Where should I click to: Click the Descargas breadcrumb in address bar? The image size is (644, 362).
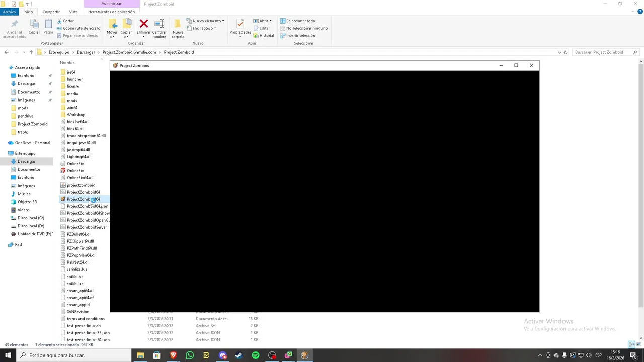pyautogui.click(x=86, y=52)
